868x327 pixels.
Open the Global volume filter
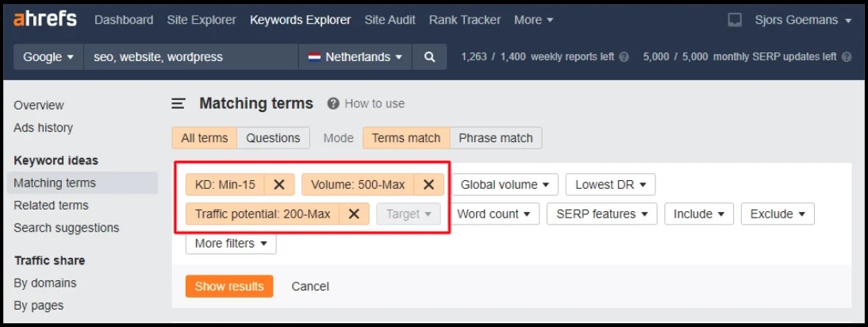click(505, 184)
